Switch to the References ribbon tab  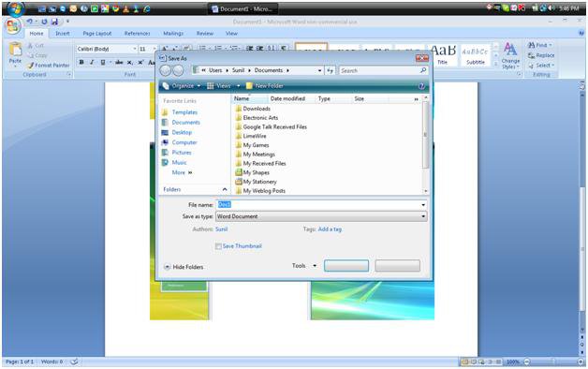(x=137, y=34)
